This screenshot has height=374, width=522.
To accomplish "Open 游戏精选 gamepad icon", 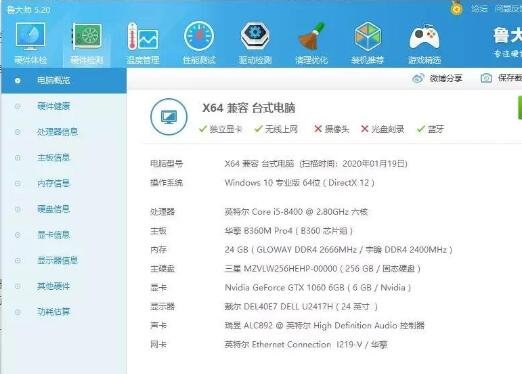I will (x=424, y=37).
